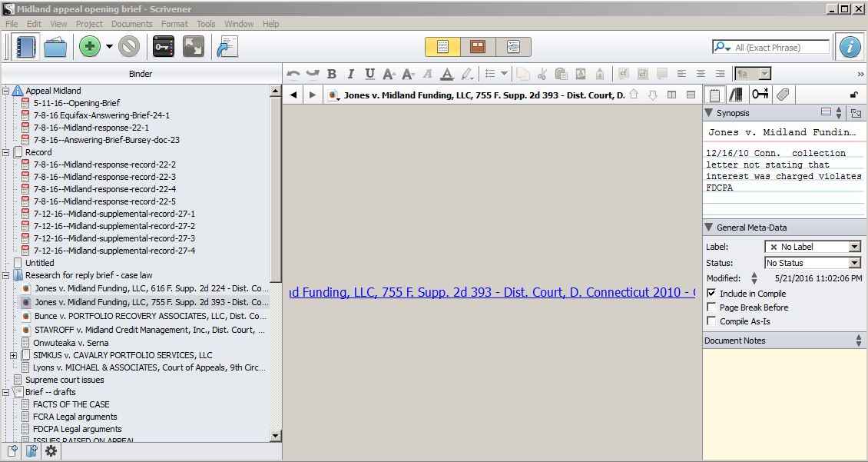Click the Undo arrow in format bar

[x=294, y=74]
